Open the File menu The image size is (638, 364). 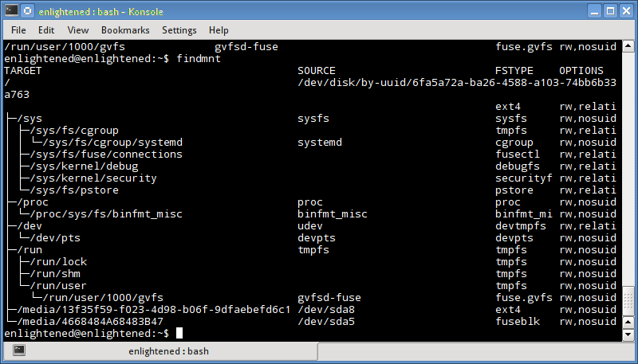click(x=18, y=30)
